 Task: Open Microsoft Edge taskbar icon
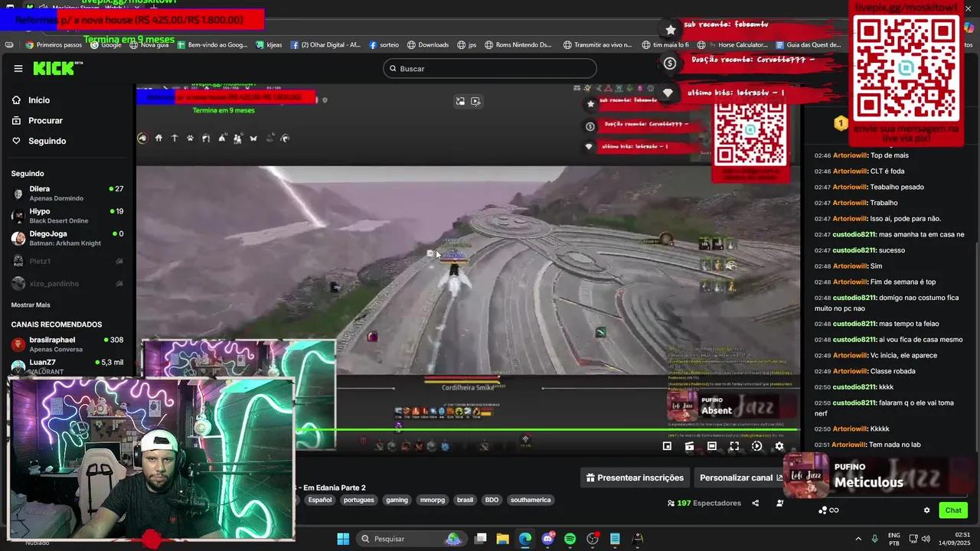tap(524, 539)
